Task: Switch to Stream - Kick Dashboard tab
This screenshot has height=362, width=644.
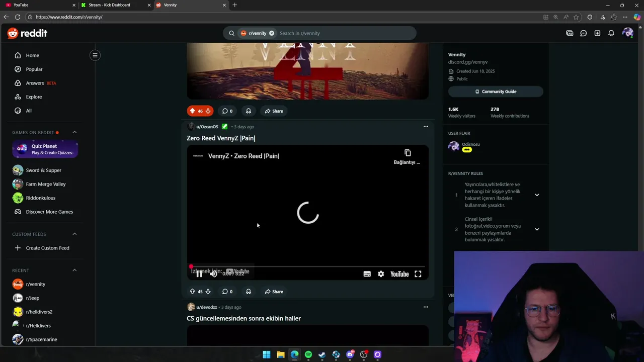Action: pyautogui.click(x=115, y=5)
